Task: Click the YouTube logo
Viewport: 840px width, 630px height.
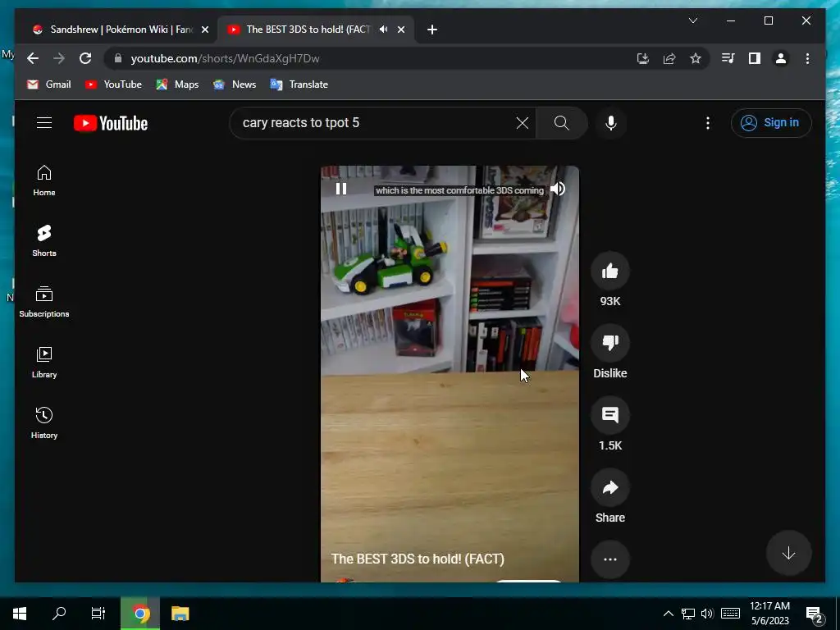Action: click(x=111, y=123)
